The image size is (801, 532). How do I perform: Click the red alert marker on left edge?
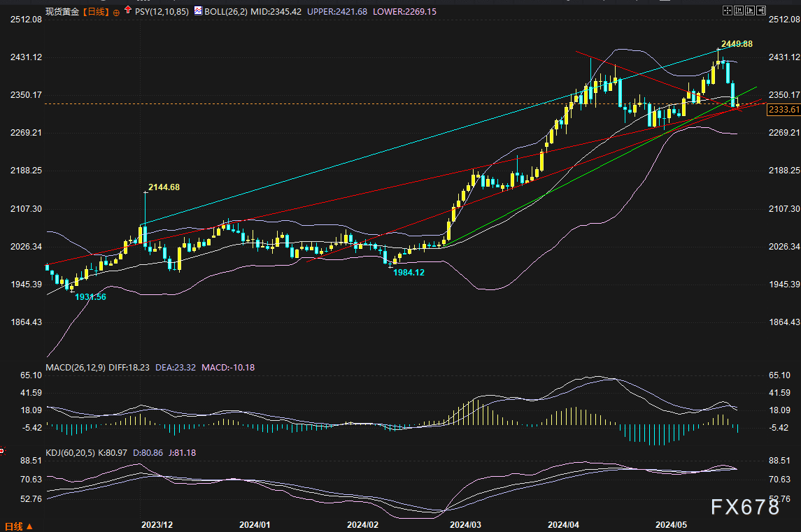2,450
